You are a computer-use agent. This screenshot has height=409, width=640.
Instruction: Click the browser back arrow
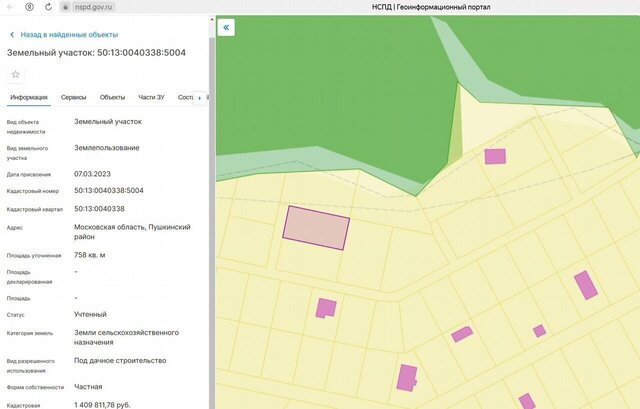11,7
